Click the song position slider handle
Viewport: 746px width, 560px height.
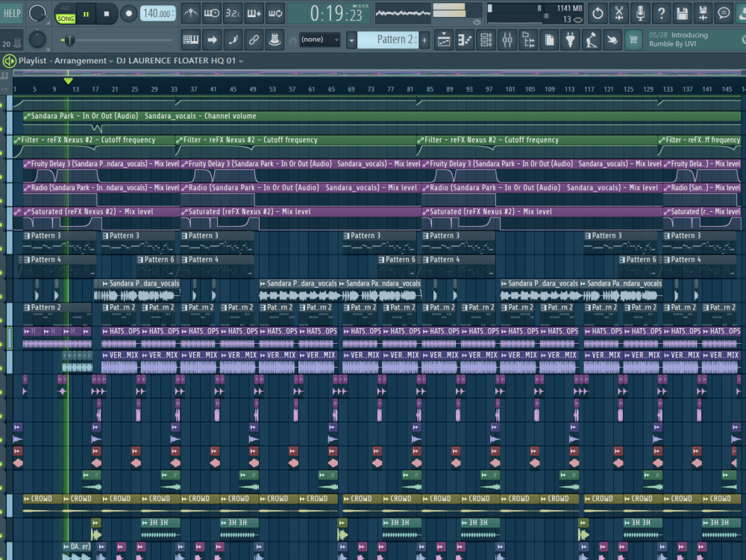coord(69,40)
